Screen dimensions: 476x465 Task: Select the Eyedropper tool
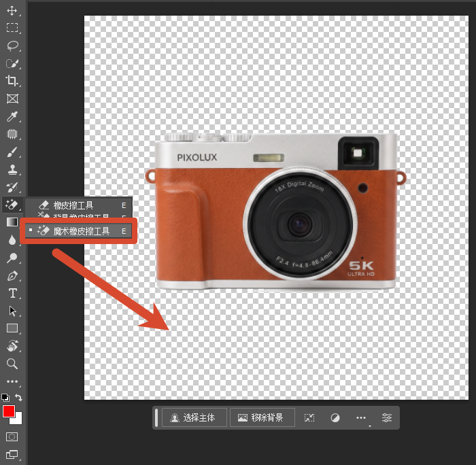coord(12,116)
